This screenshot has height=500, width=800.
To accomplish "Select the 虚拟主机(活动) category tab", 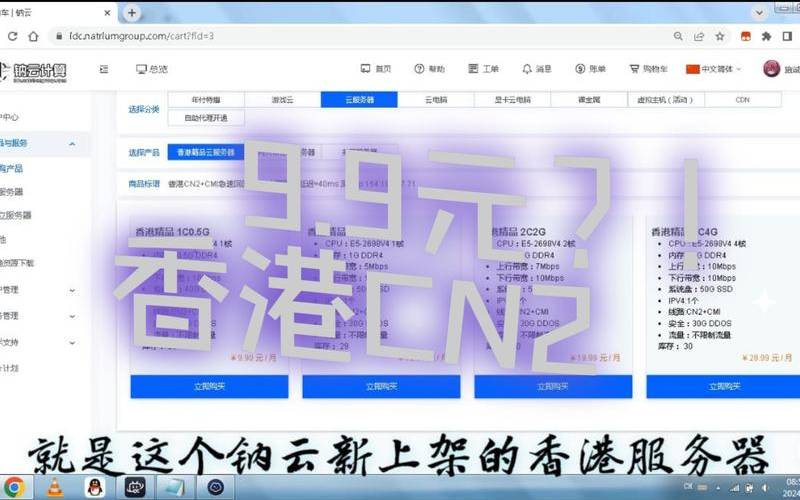I will 666,100.
